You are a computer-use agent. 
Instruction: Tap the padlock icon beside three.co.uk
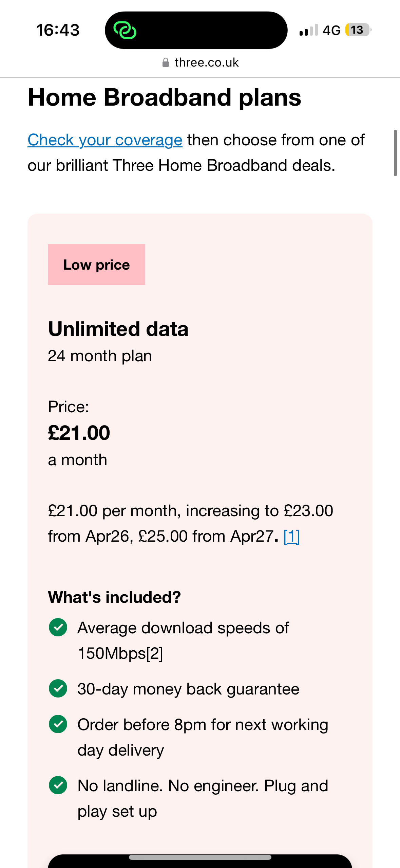click(166, 62)
